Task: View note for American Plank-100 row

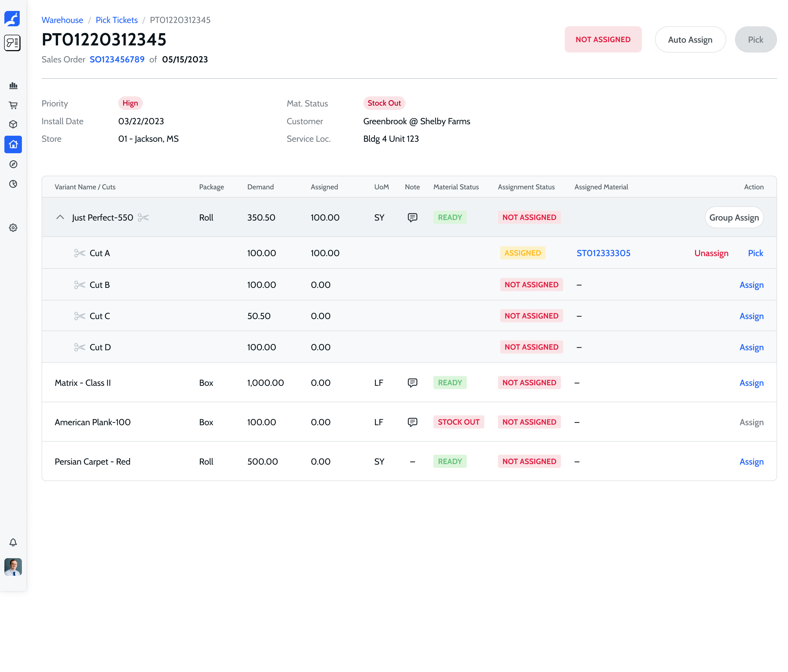Action: point(412,422)
